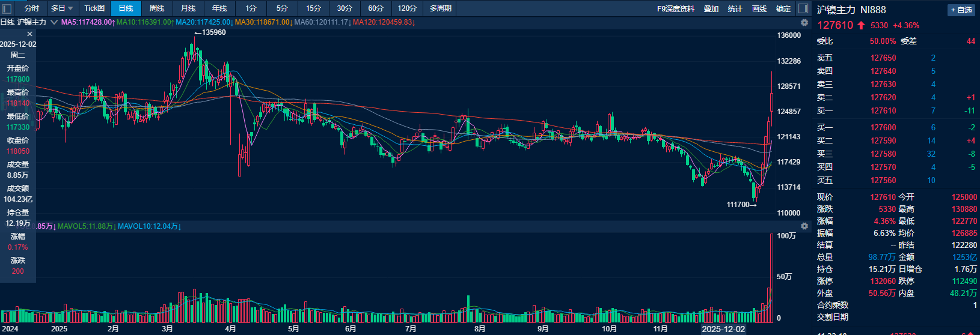Click the 卖一 ask price 127610
This screenshot has height=335, width=980.
883,111
